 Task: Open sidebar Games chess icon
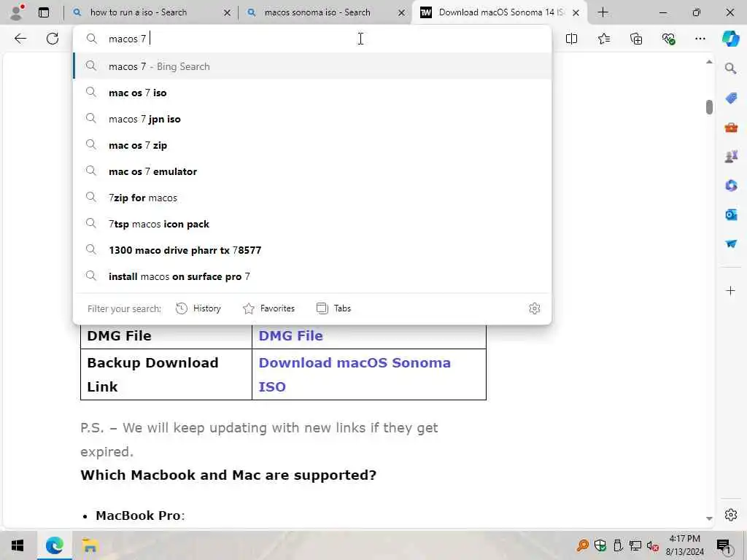tap(731, 156)
